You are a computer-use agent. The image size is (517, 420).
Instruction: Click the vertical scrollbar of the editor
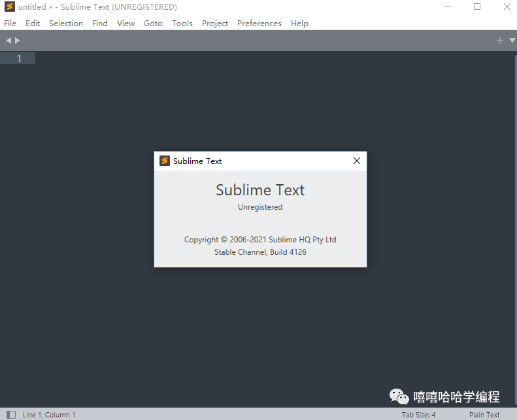tap(515, 229)
